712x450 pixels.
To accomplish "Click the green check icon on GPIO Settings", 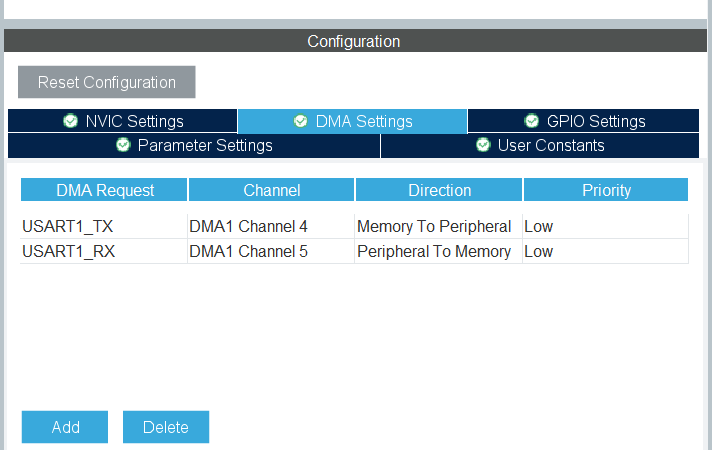I will [x=532, y=121].
